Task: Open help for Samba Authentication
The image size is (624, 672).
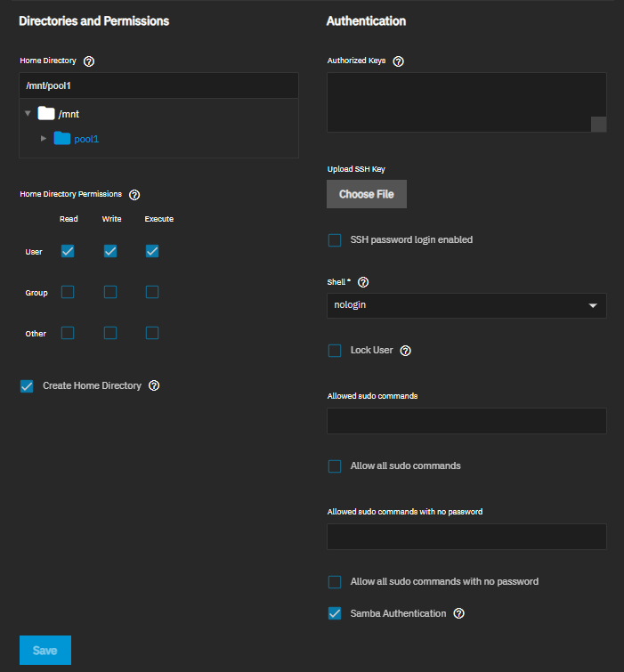Action: [x=459, y=614]
